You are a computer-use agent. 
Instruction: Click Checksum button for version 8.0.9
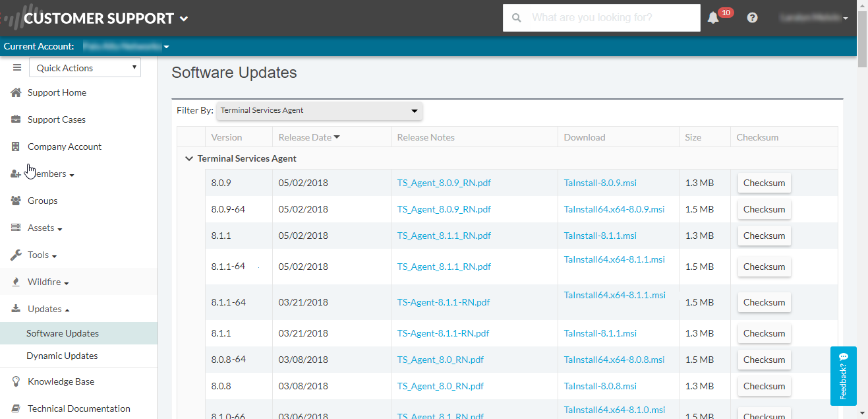coord(764,183)
